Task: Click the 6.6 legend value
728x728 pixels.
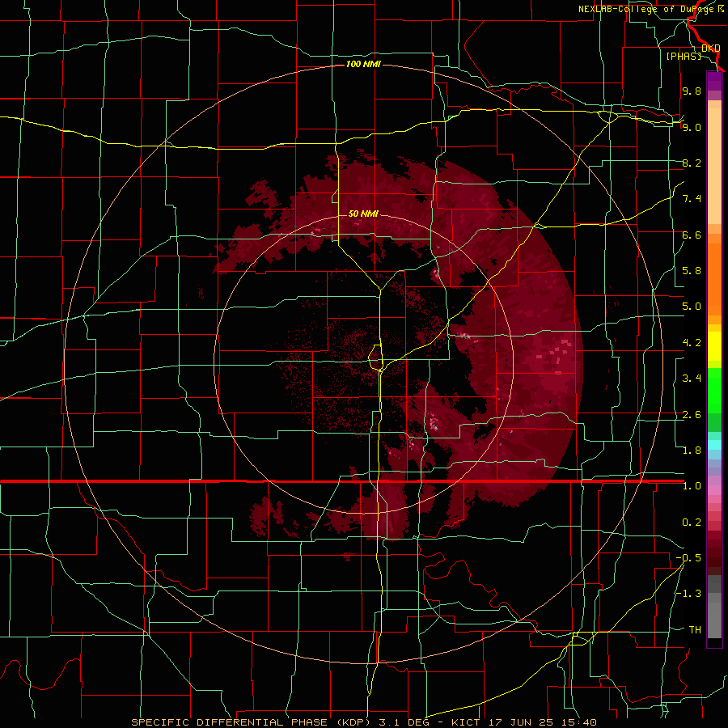Action: (692, 235)
